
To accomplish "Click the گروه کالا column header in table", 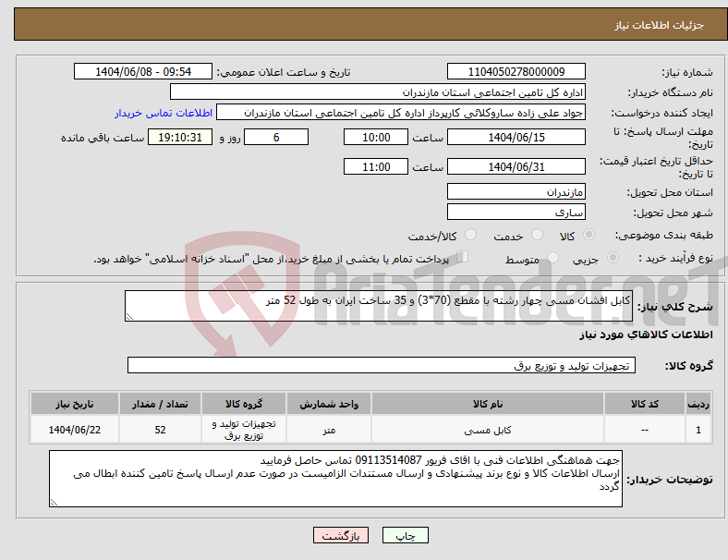I will coord(244,404).
